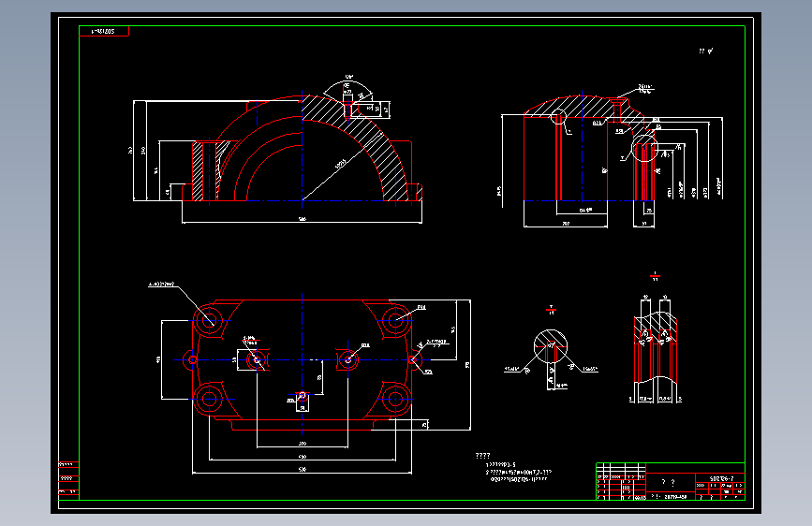Click the "????" technical notes heading
Image resolution: width=812 pixels, height=526 pixels.
482,456
